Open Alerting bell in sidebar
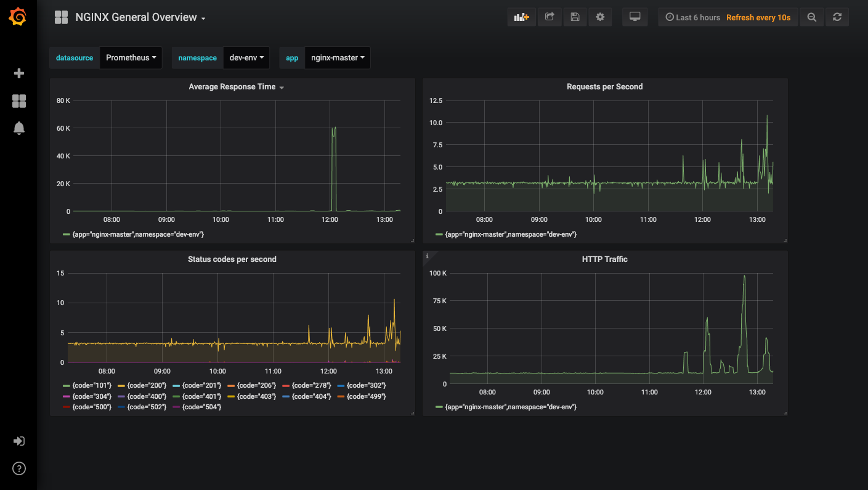 tap(18, 128)
